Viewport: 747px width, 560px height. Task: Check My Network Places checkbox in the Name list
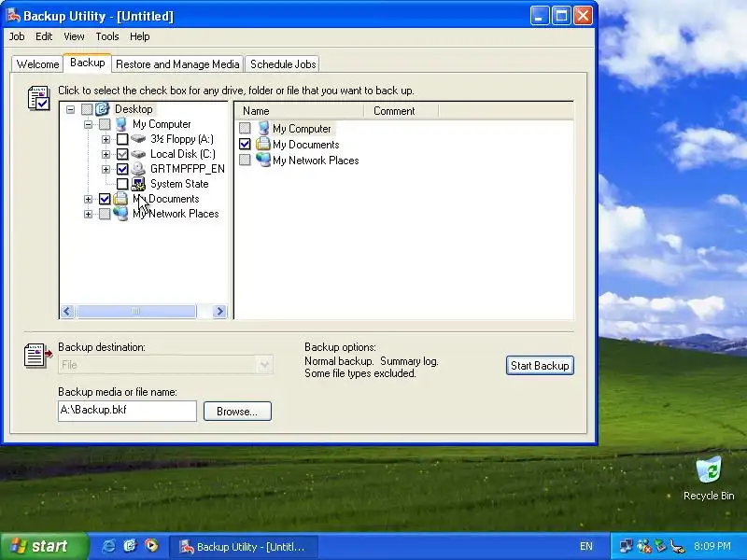click(245, 160)
